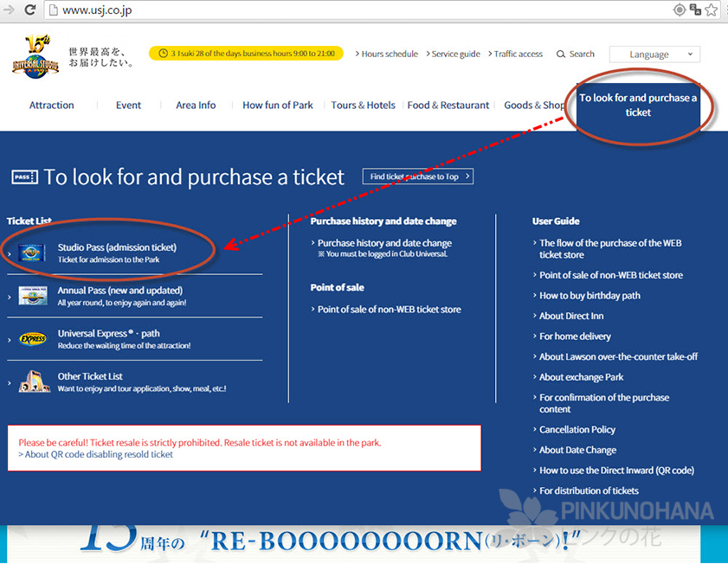Open How to use the Direct Inward link
Screen dimensions: 728x564
616,471
